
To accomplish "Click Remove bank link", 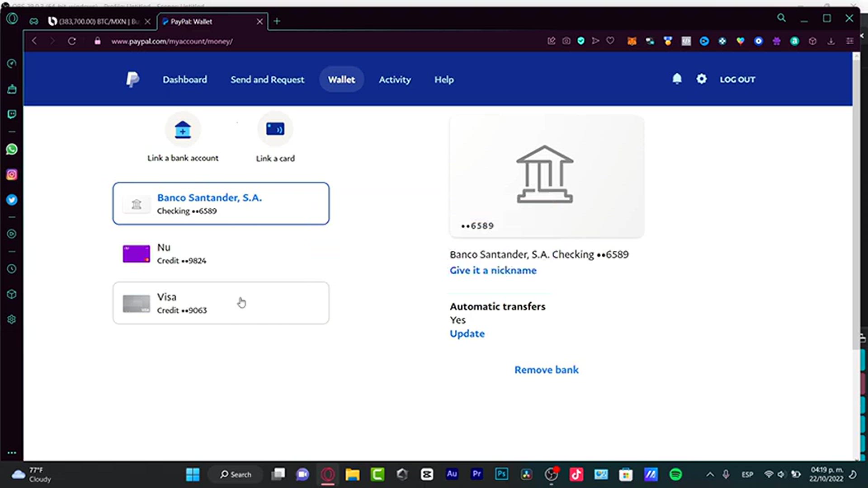I will pyautogui.click(x=546, y=370).
